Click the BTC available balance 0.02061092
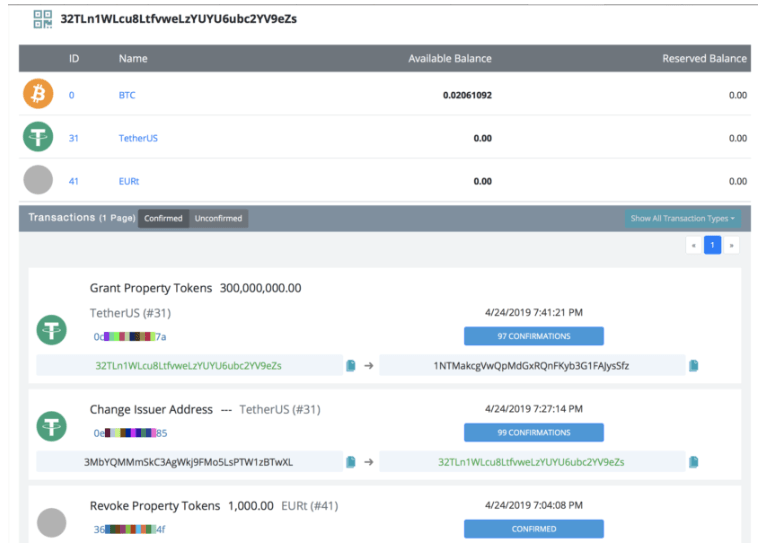Image resolution: width=760 pixels, height=555 pixels. point(467,95)
